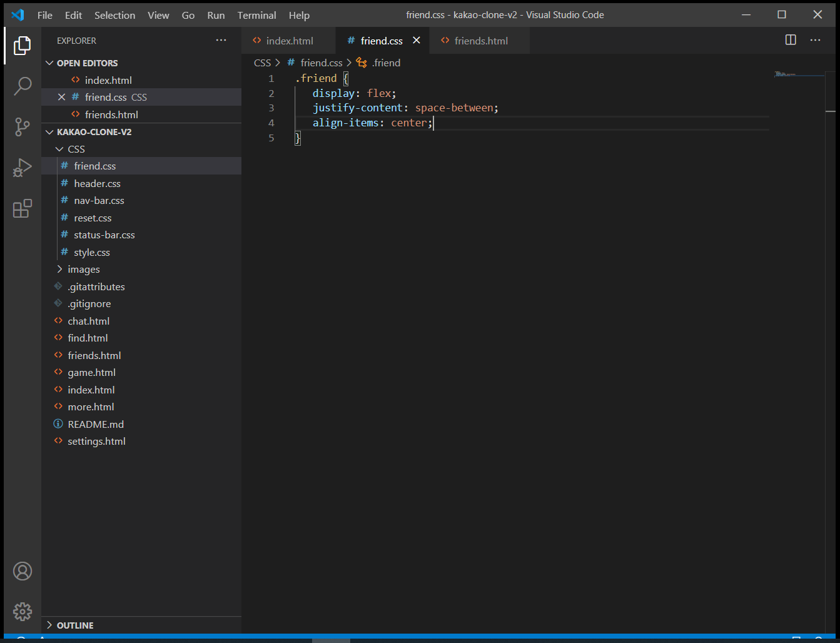Open friends.html from Open Editors

[141, 114]
